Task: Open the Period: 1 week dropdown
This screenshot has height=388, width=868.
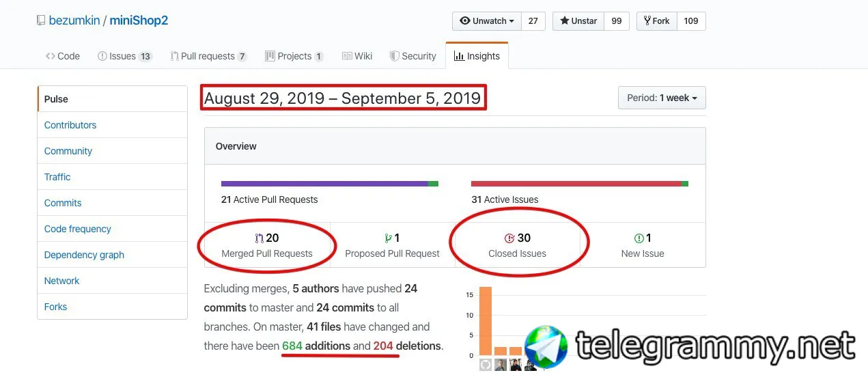Action: (662, 98)
